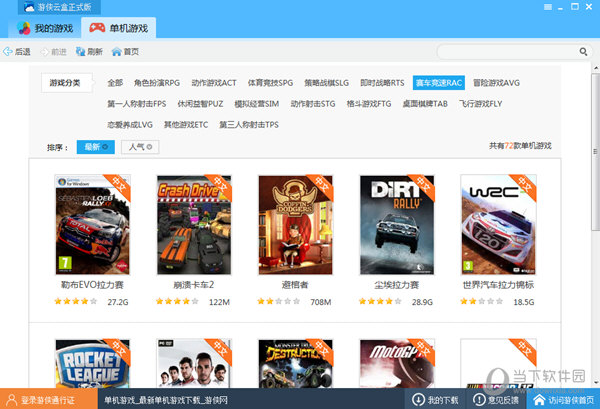Open the Monster Truck Destruction cover
600x409 pixels.
tap(295, 363)
